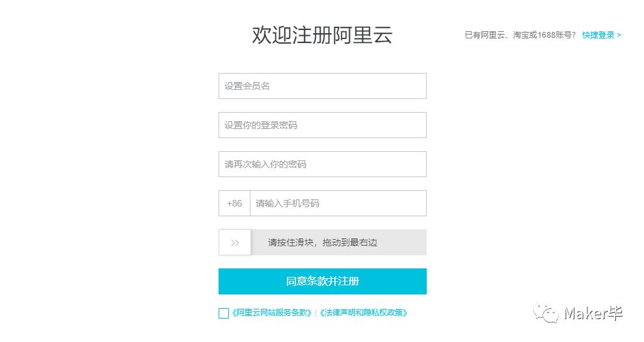The height and width of the screenshot is (342, 644).
Task: Click the 同意条款并注册 register button
Action: [323, 281]
